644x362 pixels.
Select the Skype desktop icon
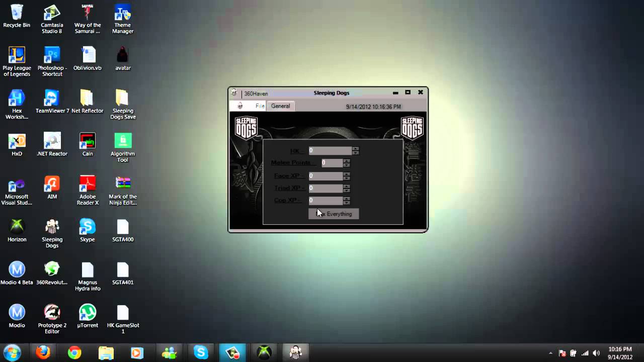coord(88,230)
